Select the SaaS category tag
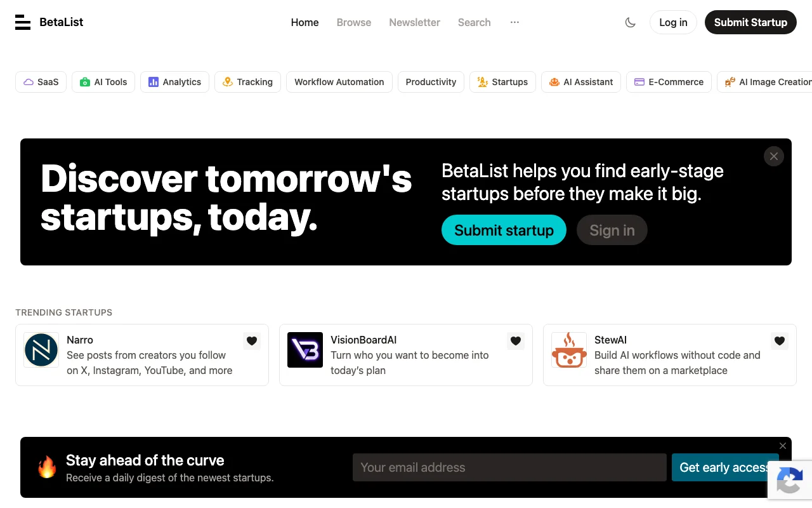Screen dimensions: 812x508 tap(41, 82)
